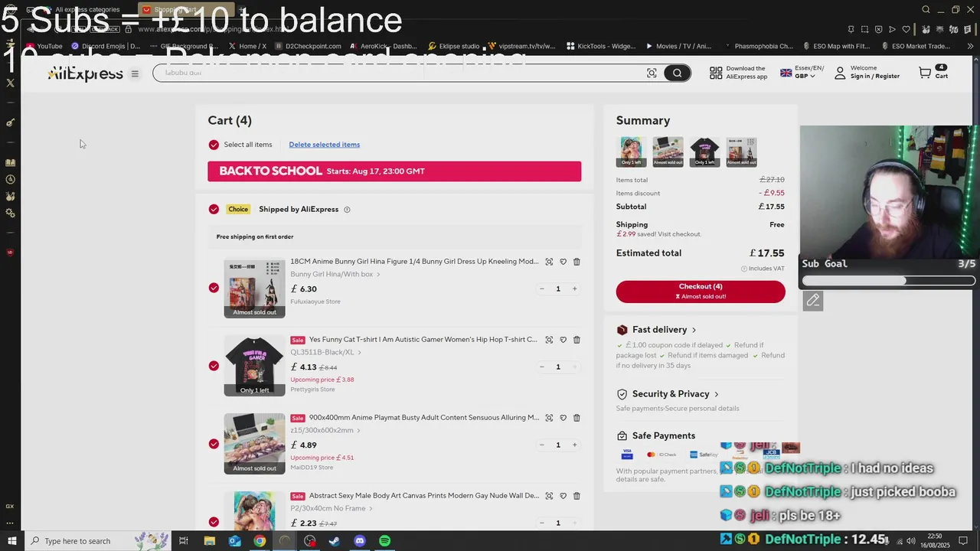The width and height of the screenshot is (980, 551).
Task: Open Discord from the taskbar
Action: (360, 541)
